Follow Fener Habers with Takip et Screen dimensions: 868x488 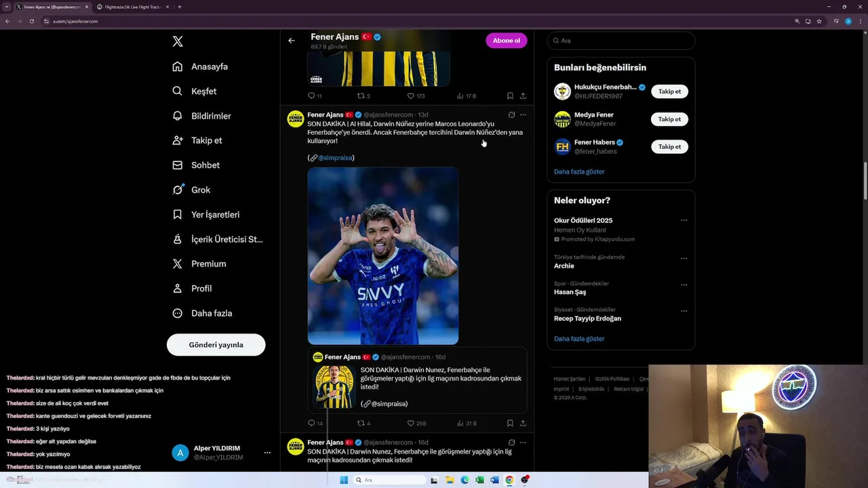[x=669, y=146]
